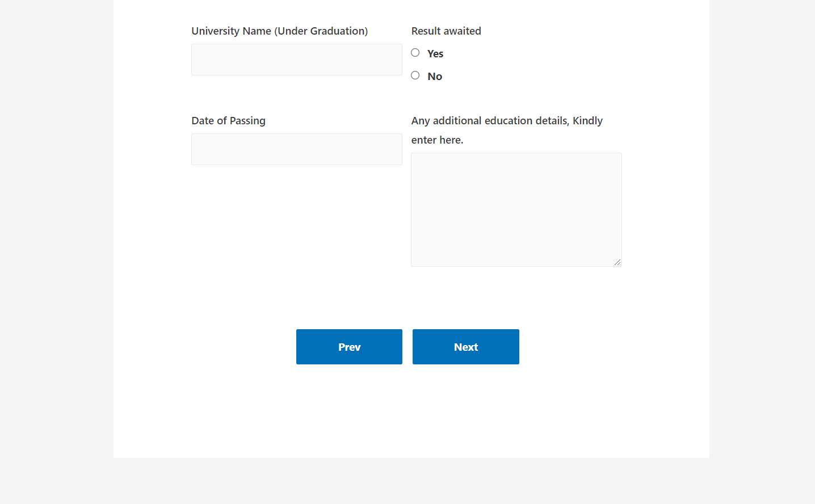The image size is (815, 504).
Task: Grab the textarea resize handle corner
Action: [617, 262]
